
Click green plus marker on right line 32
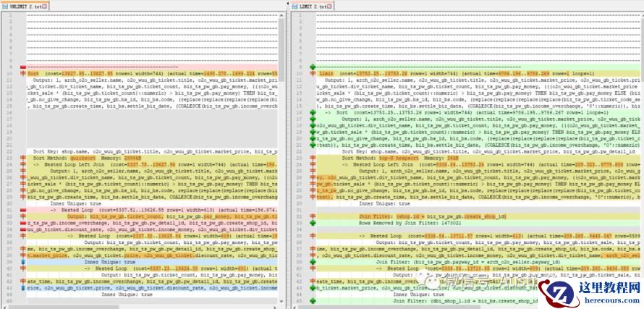coord(312,216)
